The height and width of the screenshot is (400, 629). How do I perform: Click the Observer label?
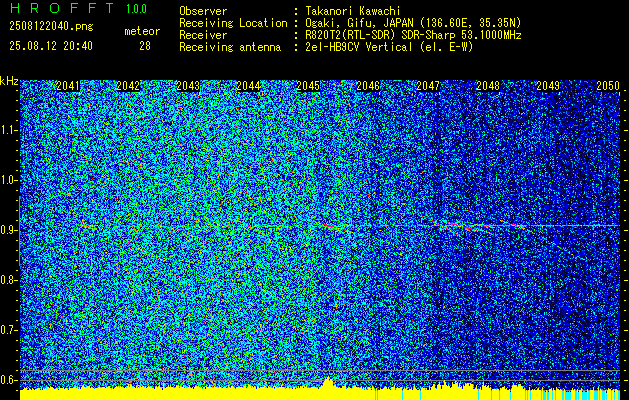203,11
